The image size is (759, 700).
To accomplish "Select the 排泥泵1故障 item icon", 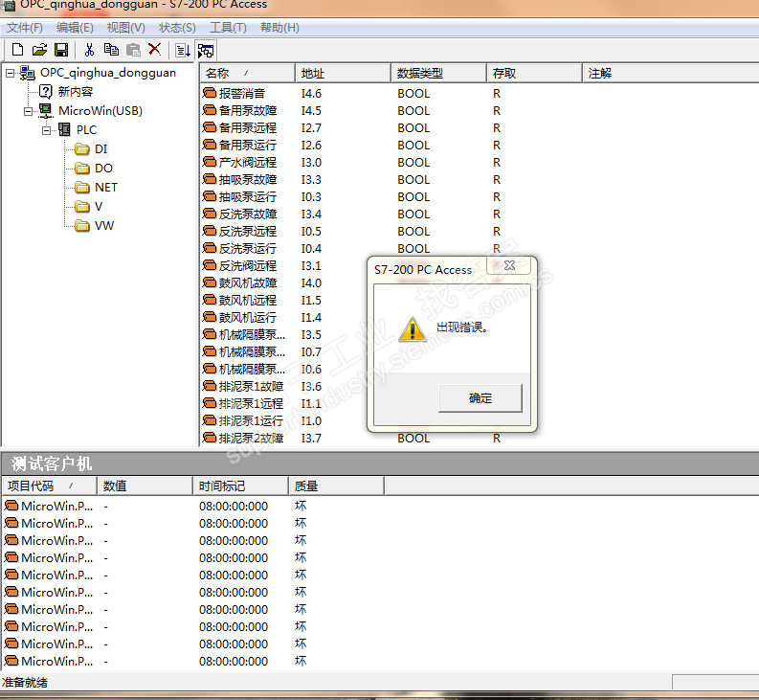I will pos(209,386).
